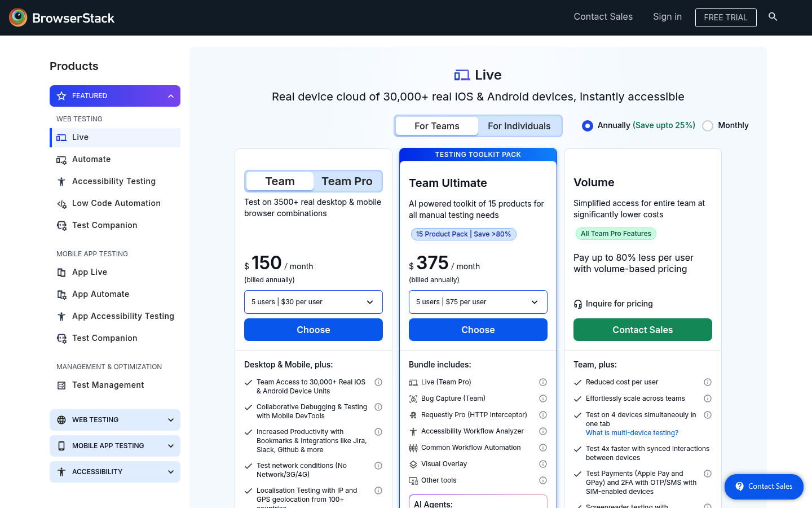This screenshot has width=812, height=508.
Task: Select Live in the sidebar
Action: pyautogui.click(x=115, y=138)
